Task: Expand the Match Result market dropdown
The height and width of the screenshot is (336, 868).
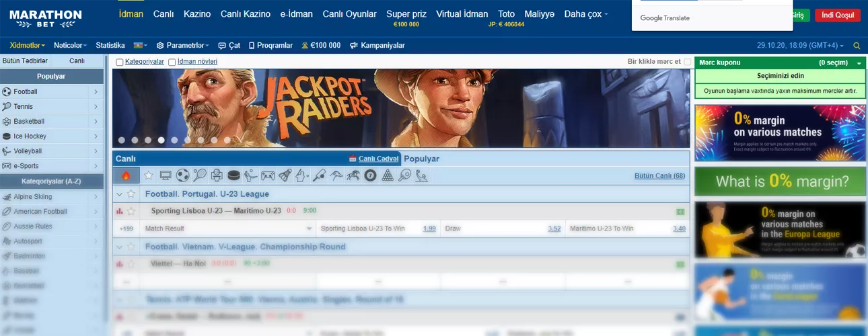Action: click(x=229, y=228)
